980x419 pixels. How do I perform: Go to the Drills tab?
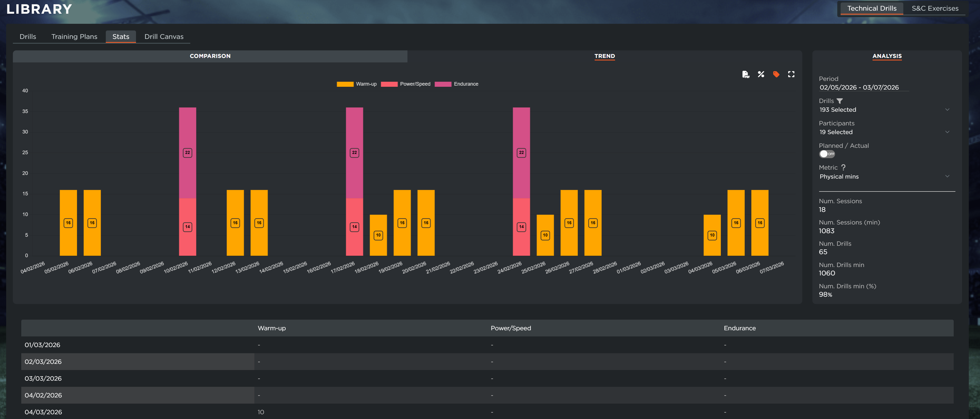point(28,37)
